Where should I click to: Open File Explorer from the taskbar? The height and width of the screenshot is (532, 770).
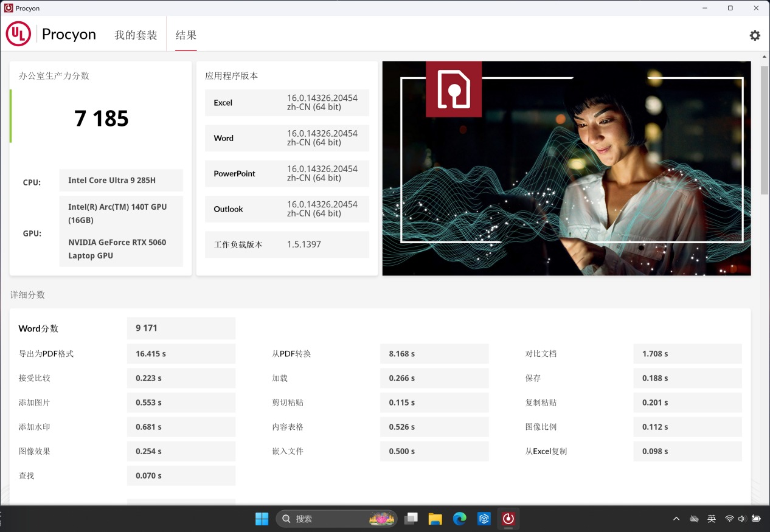pyautogui.click(x=435, y=519)
